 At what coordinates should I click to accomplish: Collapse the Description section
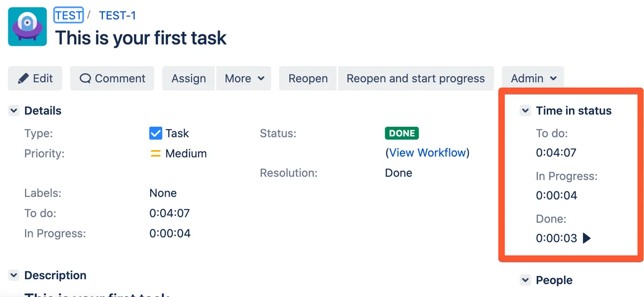point(14,275)
